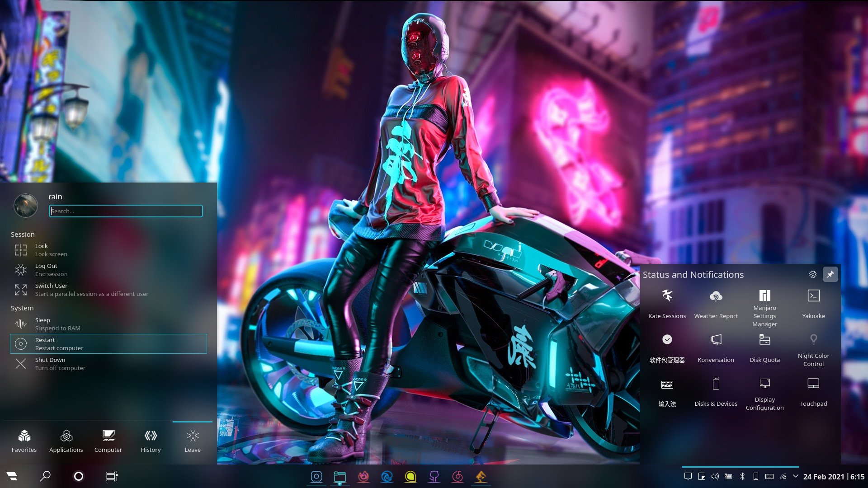Image resolution: width=868 pixels, height=488 pixels.
Task: Click the launcher Search field
Action: pyautogui.click(x=126, y=211)
